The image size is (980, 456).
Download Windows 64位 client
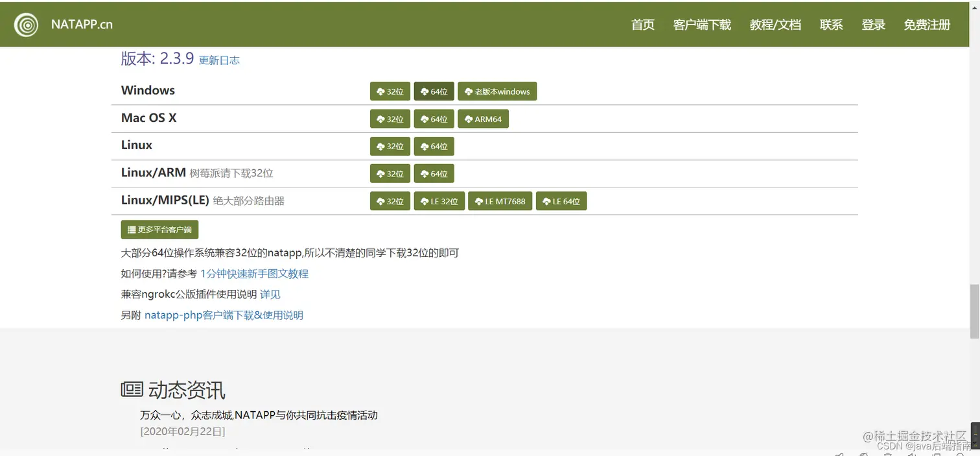434,91
